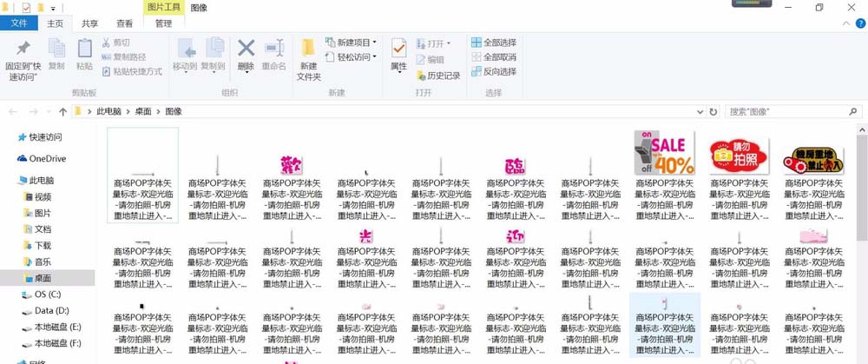Click Invert selection (反向选择)

coord(494,71)
